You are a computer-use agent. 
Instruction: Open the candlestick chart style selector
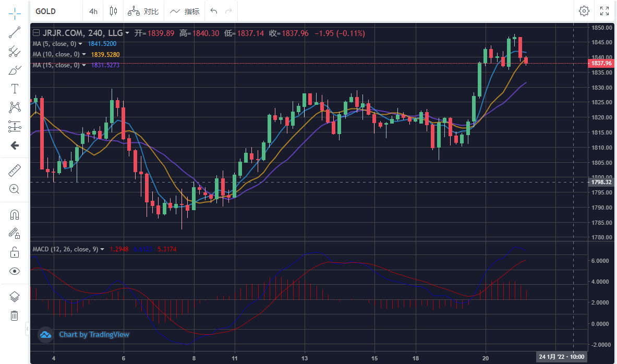[113, 11]
